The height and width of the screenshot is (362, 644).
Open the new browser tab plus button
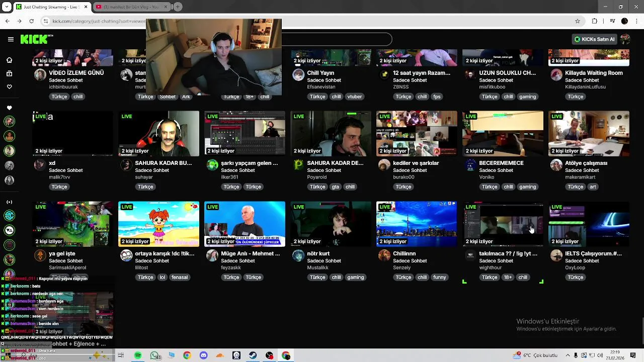point(178,7)
